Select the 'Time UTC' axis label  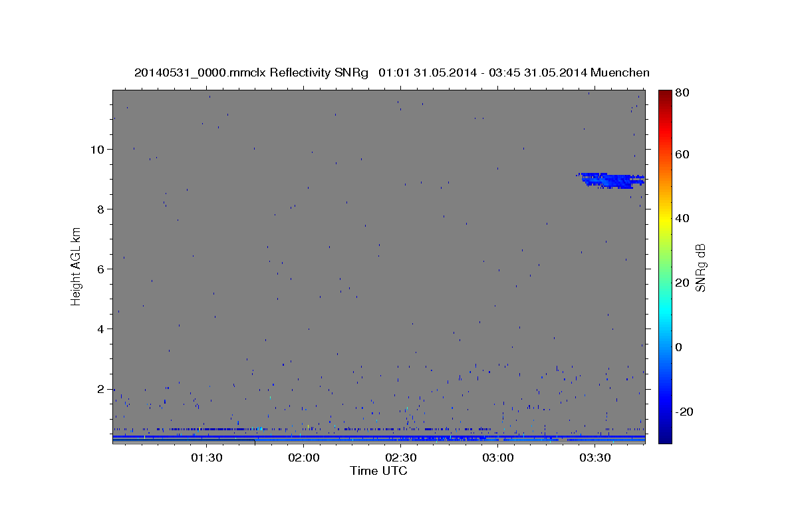378,471
